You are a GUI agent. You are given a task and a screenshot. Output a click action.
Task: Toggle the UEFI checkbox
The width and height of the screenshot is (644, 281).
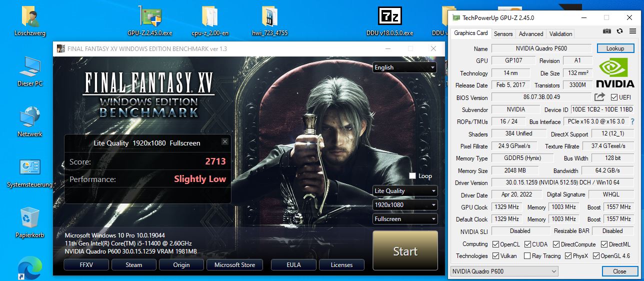[614, 97]
